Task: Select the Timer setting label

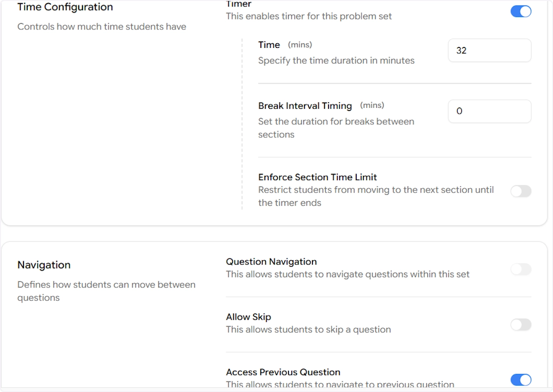Action: [x=239, y=5]
